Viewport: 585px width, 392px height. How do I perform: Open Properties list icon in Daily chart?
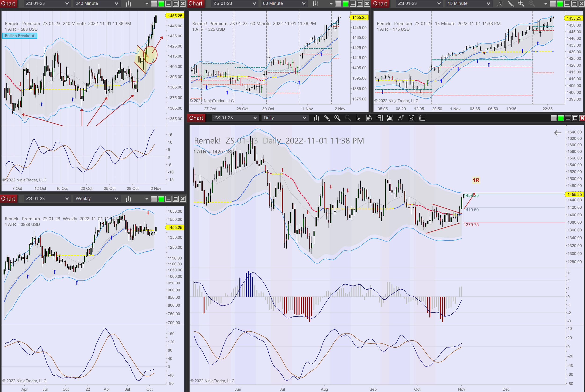(x=422, y=118)
